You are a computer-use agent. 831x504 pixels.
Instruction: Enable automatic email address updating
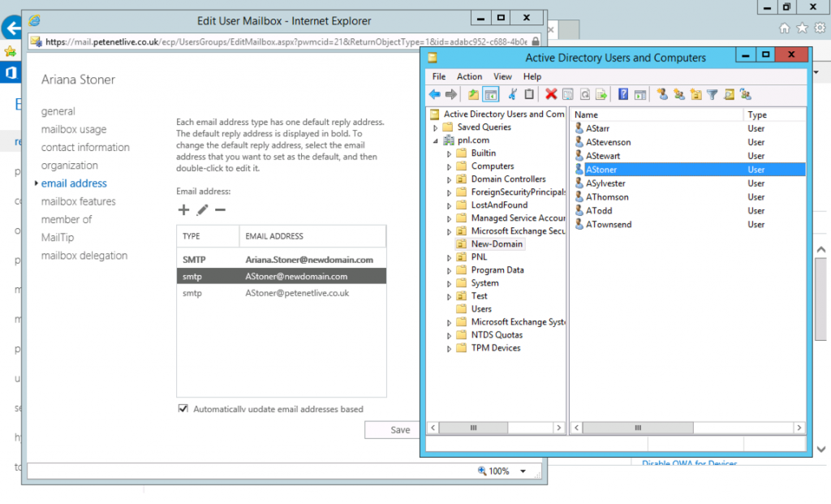click(x=184, y=409)
